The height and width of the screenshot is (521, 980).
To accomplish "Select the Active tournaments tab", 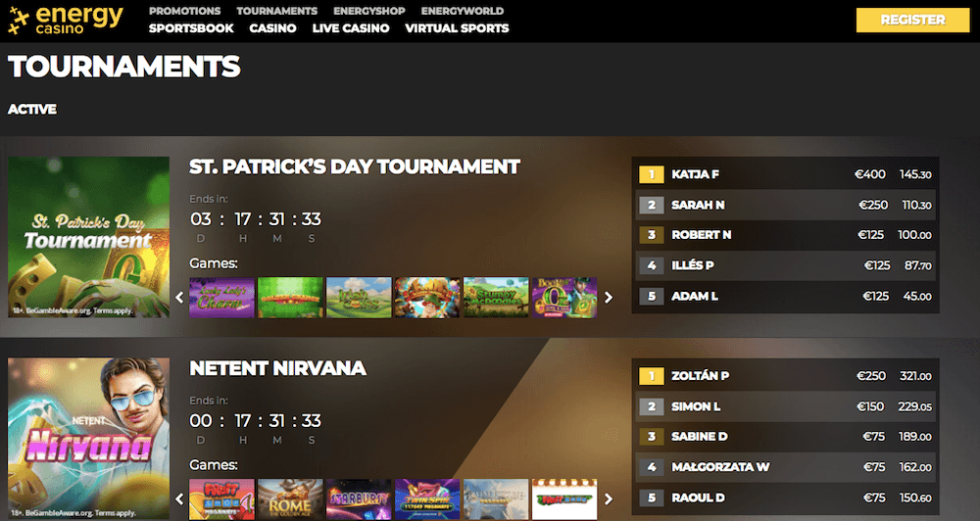I will pos(32,110).
